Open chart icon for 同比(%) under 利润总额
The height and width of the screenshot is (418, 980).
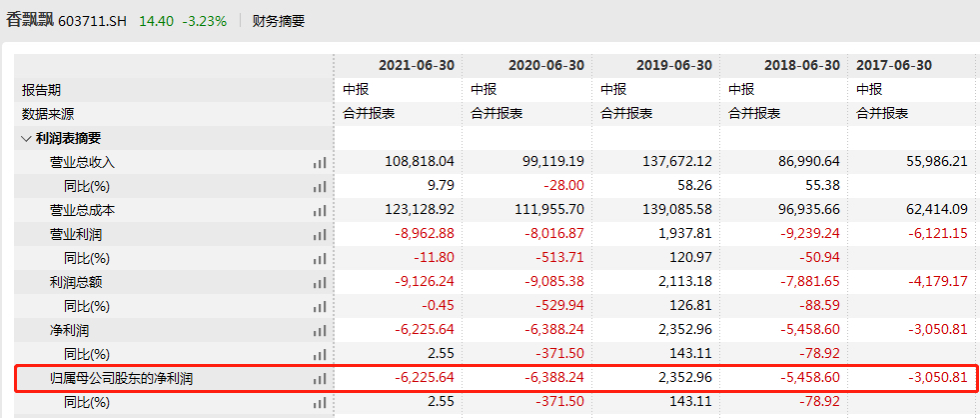[320, 306]
